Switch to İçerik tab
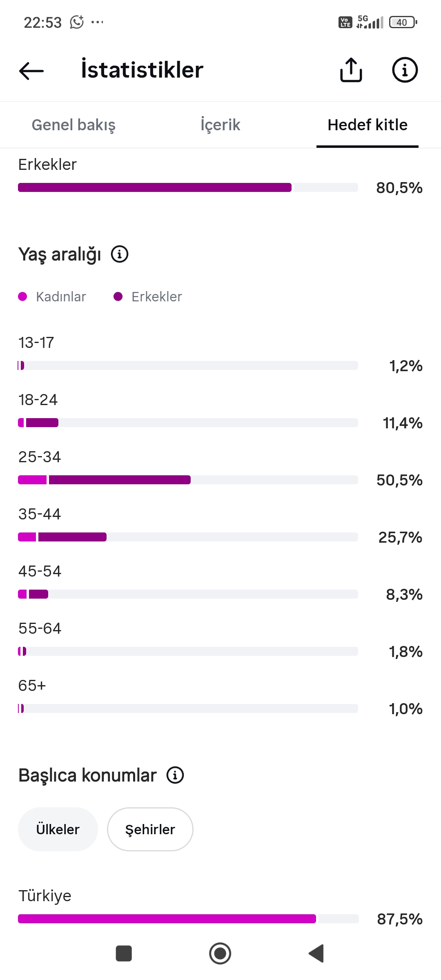Viewport: 441px width, 980px height. click(x=220, y=125)
